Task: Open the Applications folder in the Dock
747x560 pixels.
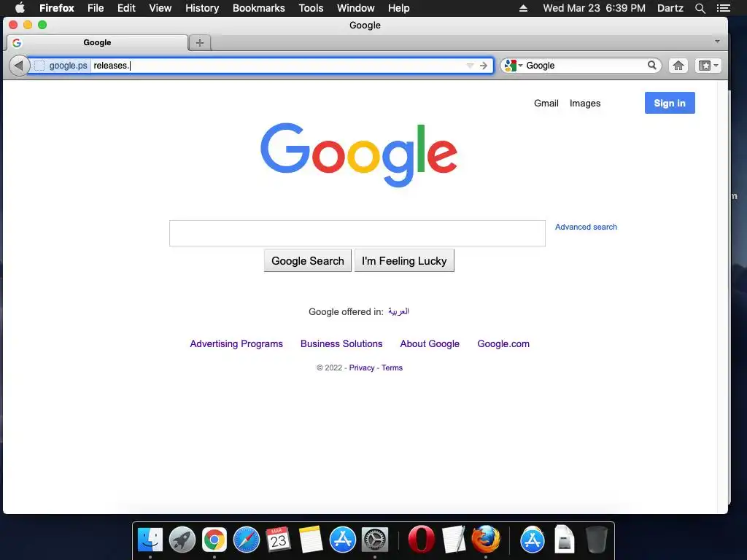Action: click(x=532, y=540)
